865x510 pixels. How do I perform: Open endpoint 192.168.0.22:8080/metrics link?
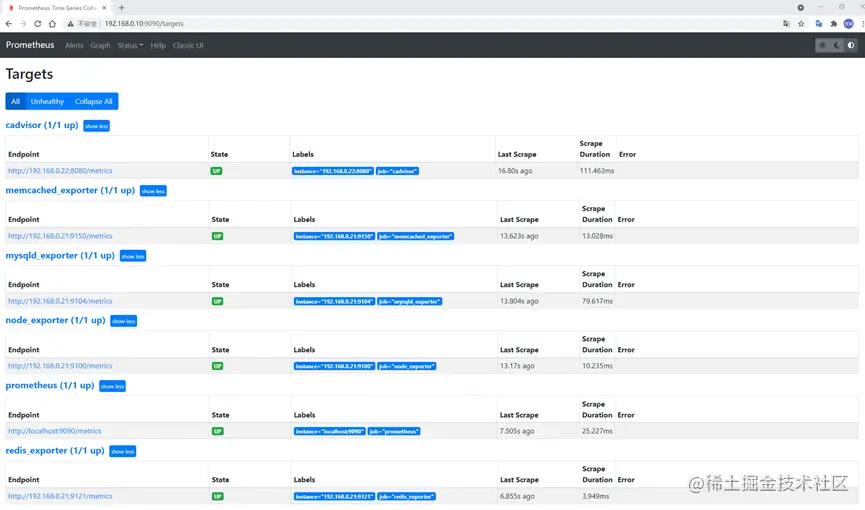point(60,171)
